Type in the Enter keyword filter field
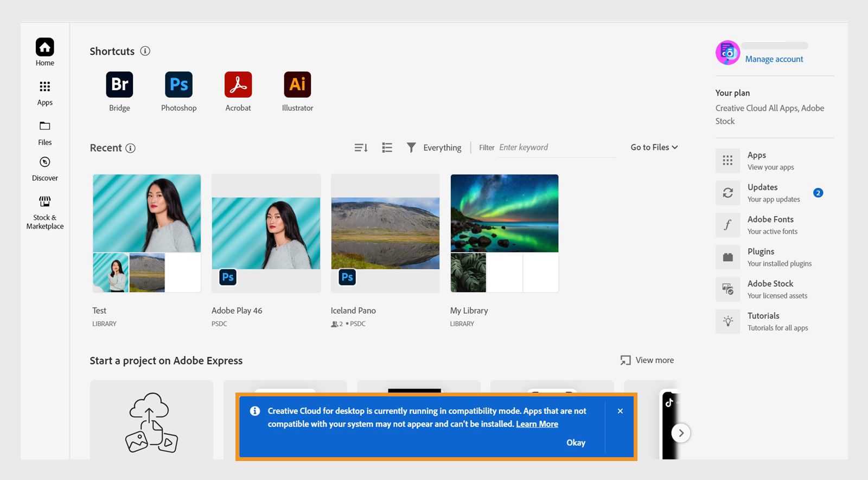 point(557,148)
